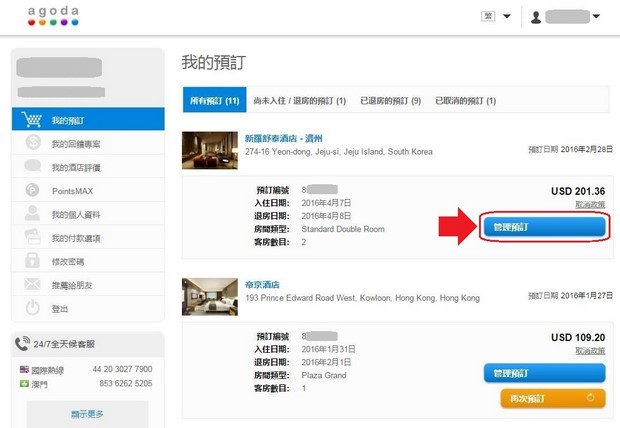The height and width of the screenshot is (428, 620).
Task: Click the 顯示更多 show more link
Action: tap(87, 414)
